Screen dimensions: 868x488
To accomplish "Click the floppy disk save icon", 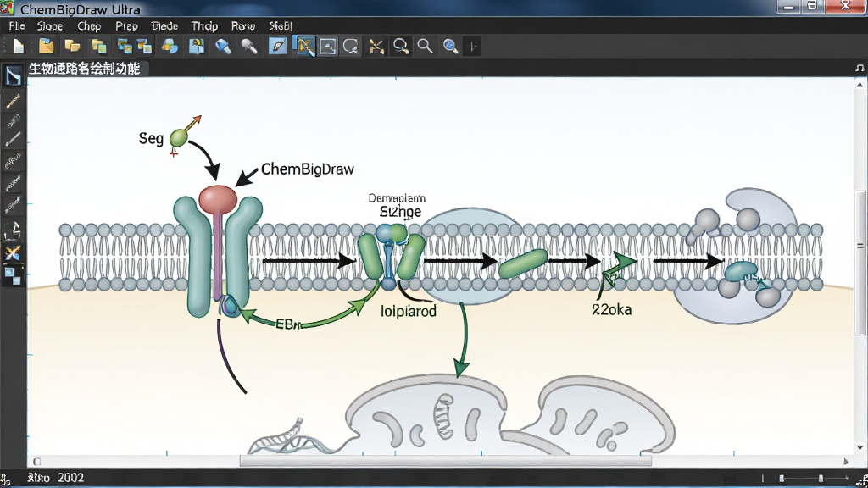I will tap(197, 47).
